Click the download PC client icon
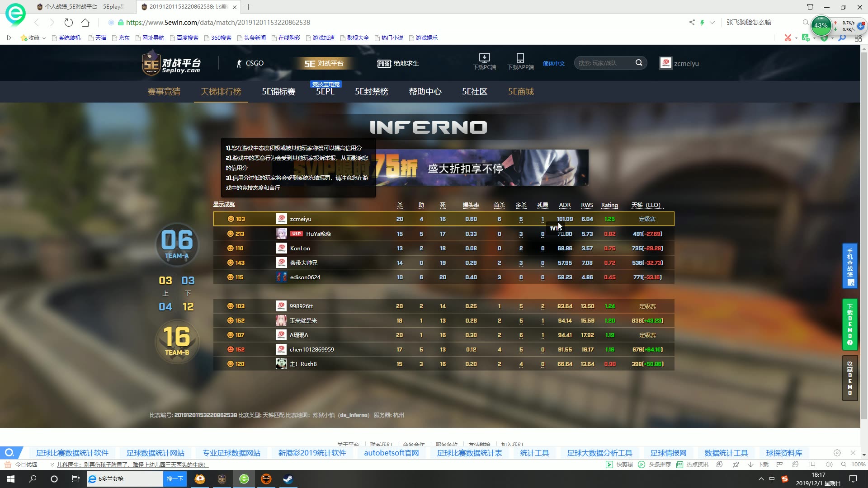Viewport: 868px width, 488px height. [x=484, y=58]
